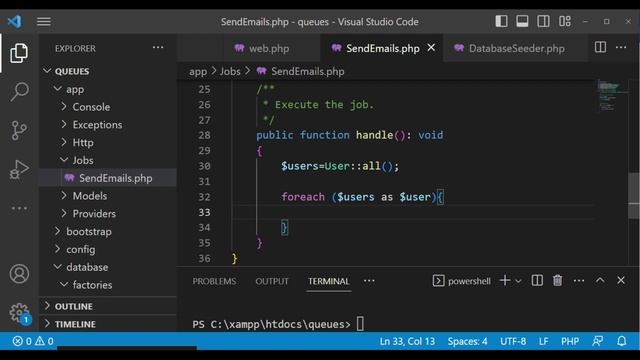Open terminal panel More Actions menu

(x=579, y=280)
